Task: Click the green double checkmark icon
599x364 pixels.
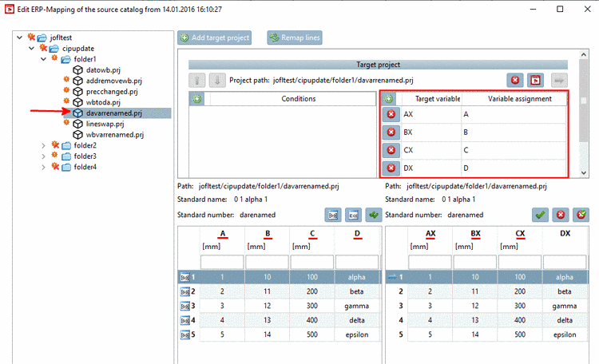Action: [x=374, y=215]
